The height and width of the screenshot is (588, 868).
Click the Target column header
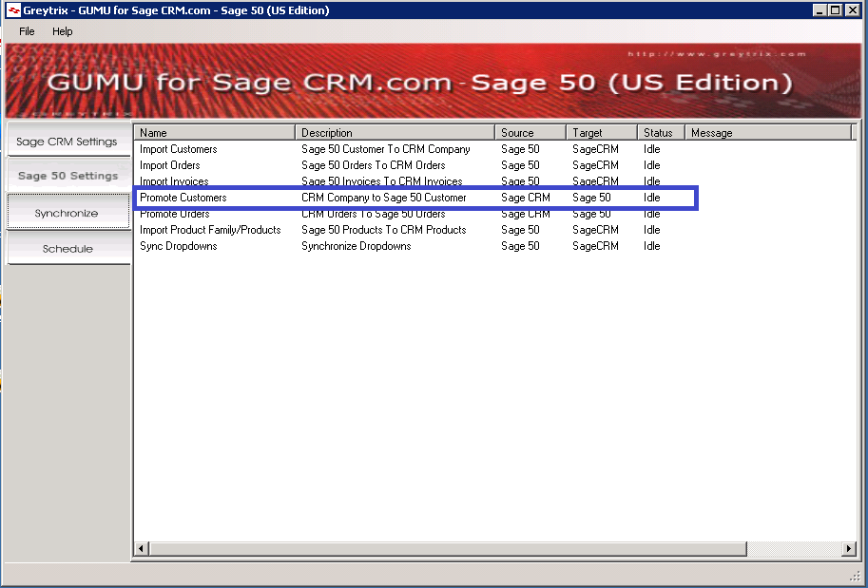(x=602, y=133)
